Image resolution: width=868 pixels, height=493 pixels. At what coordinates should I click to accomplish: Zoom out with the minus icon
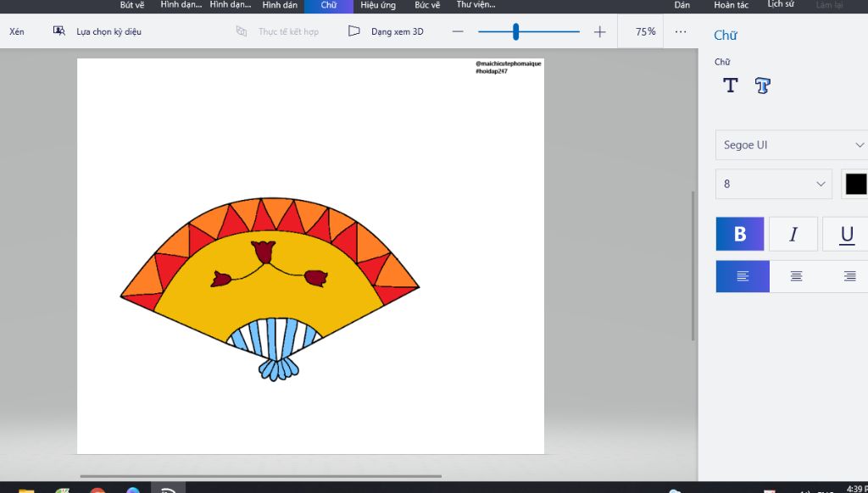point(457,31)
